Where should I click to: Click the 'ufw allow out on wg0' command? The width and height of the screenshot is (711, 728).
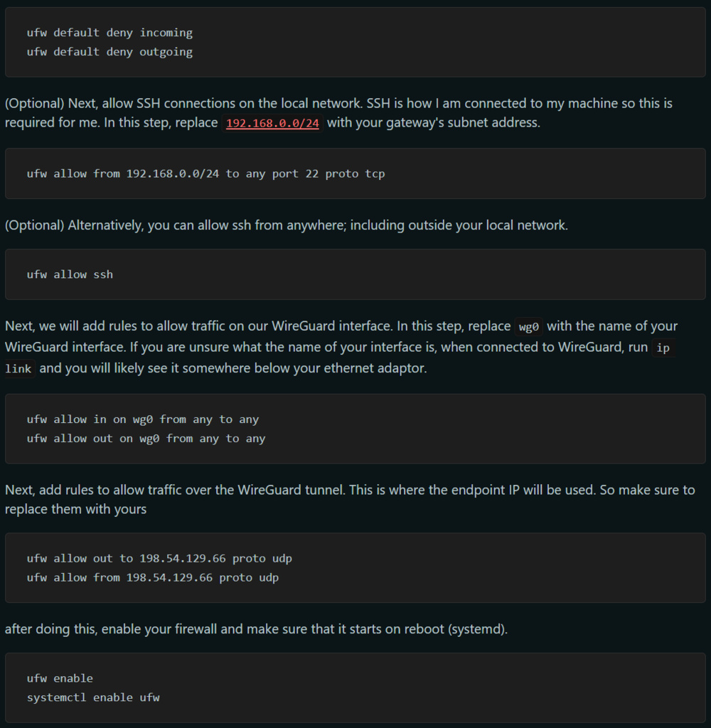tap(146, 439)
